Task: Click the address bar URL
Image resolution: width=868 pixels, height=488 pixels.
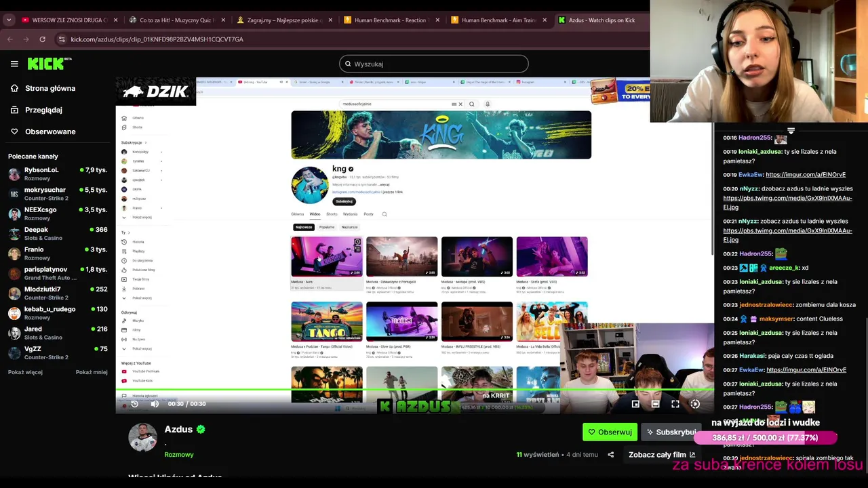Action: [157, 39]
